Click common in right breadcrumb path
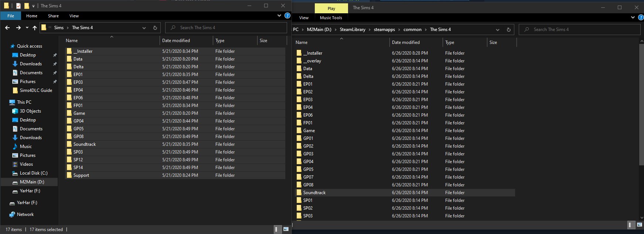 412,30
